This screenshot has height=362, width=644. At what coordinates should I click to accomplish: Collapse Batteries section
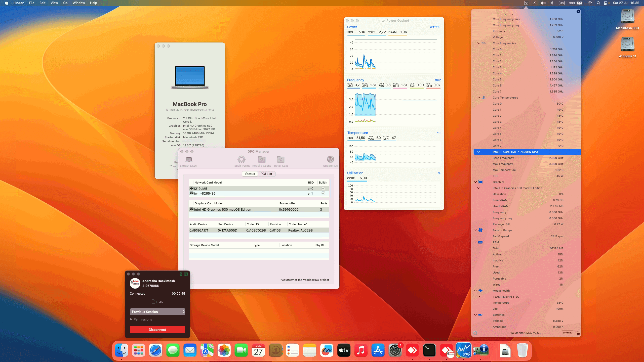tap(475, 315)
